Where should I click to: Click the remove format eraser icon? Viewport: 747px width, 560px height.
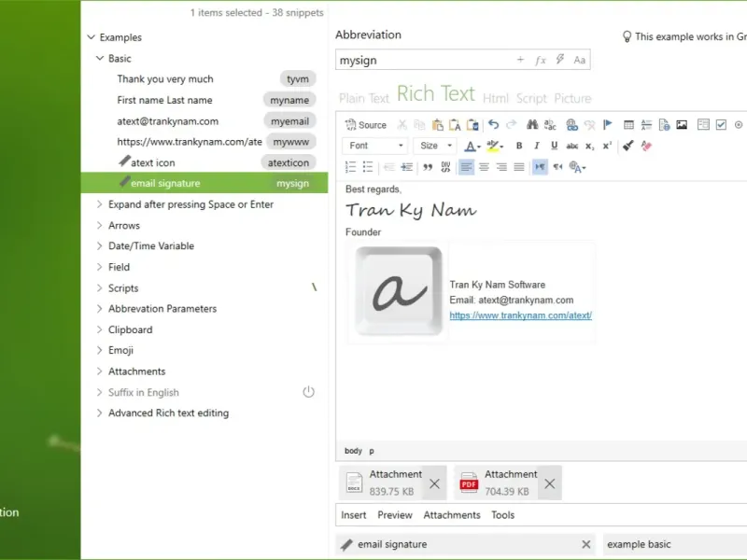coord(646,146)
